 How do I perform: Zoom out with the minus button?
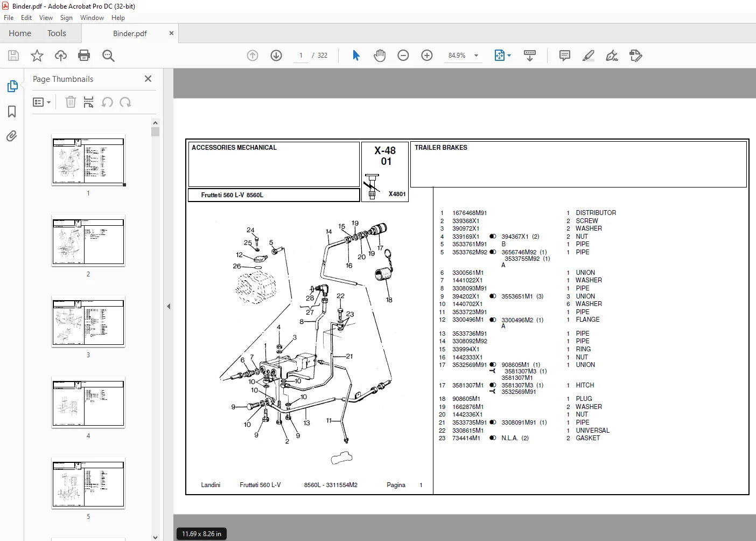[403, 56]
